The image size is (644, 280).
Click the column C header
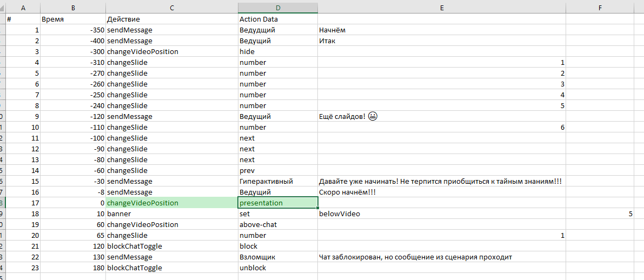[171, 7]
